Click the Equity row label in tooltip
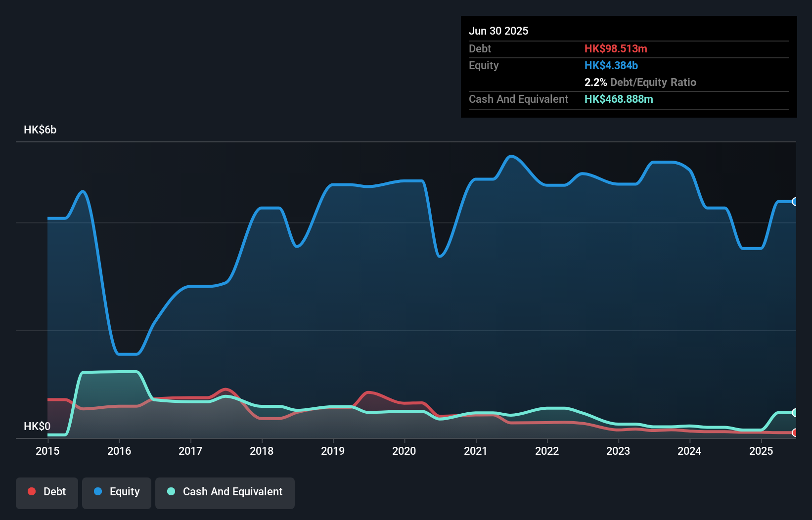812x520 pixels. (x=484, y=65)
